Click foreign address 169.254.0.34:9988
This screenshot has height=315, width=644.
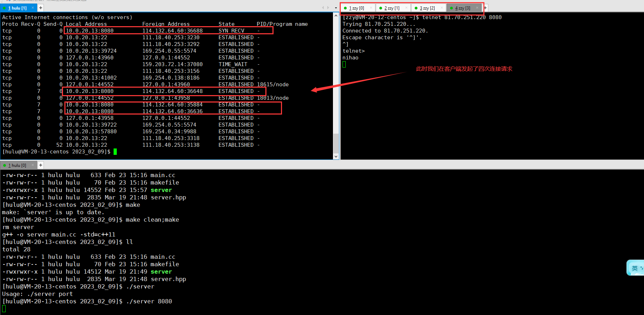pyautogui.click(x=169, y=132)
